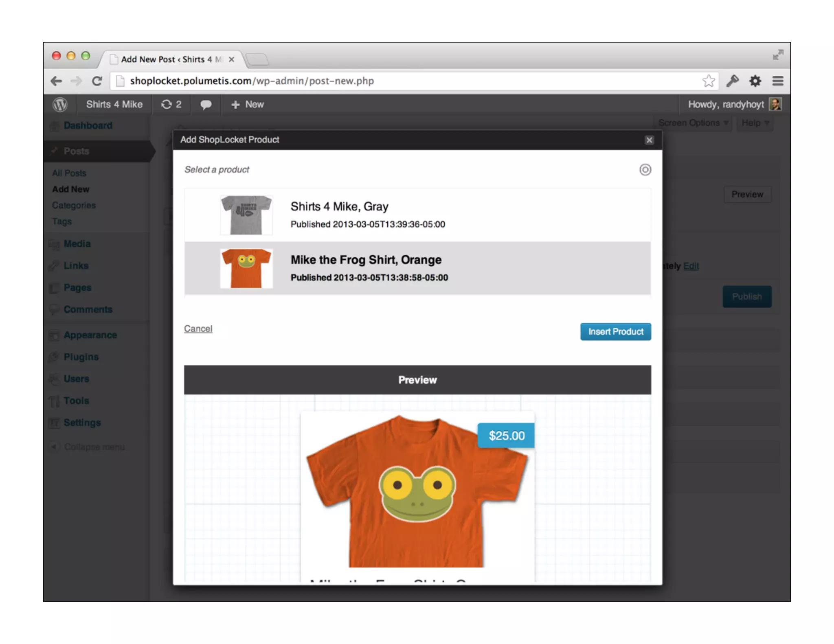Click the WordPress logo in admin bar
Viewport: 834px width, 644px height.
[x=60, y=105]
